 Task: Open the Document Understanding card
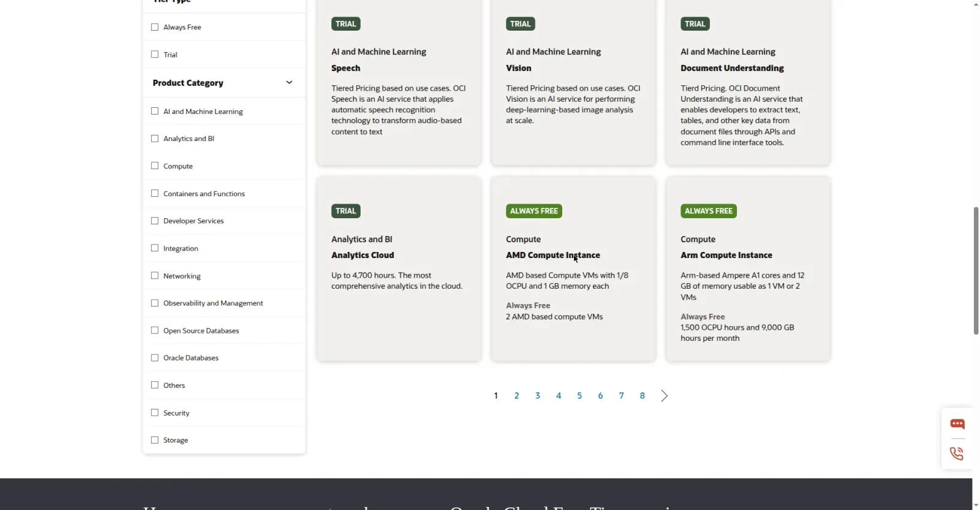pos(748,82)
